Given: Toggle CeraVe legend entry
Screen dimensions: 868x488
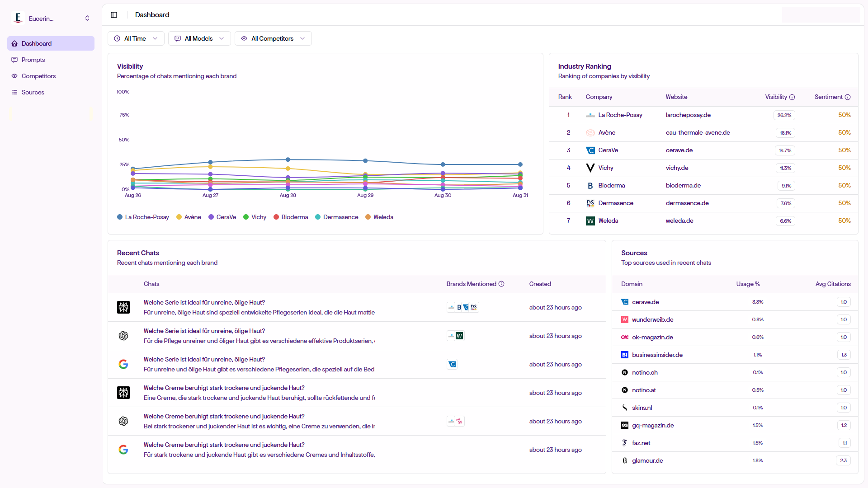Looking at the screenshot, I should coord(222,217).
